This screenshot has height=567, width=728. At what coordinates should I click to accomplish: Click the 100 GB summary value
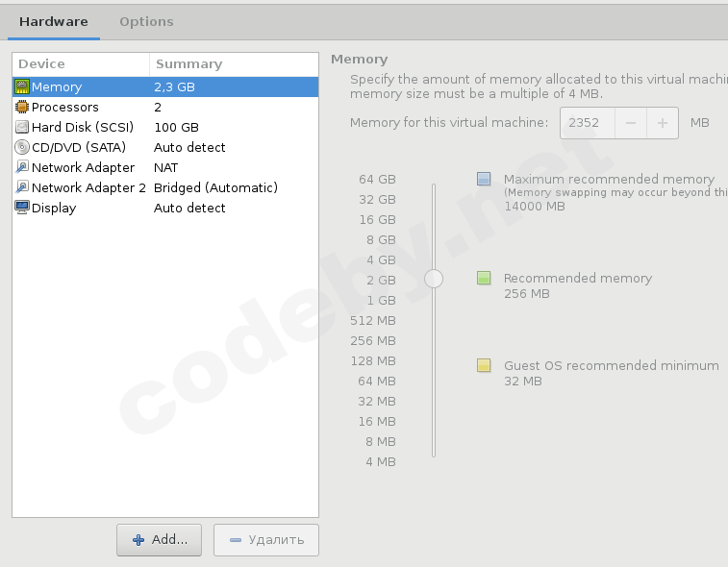tap(176, 127)
